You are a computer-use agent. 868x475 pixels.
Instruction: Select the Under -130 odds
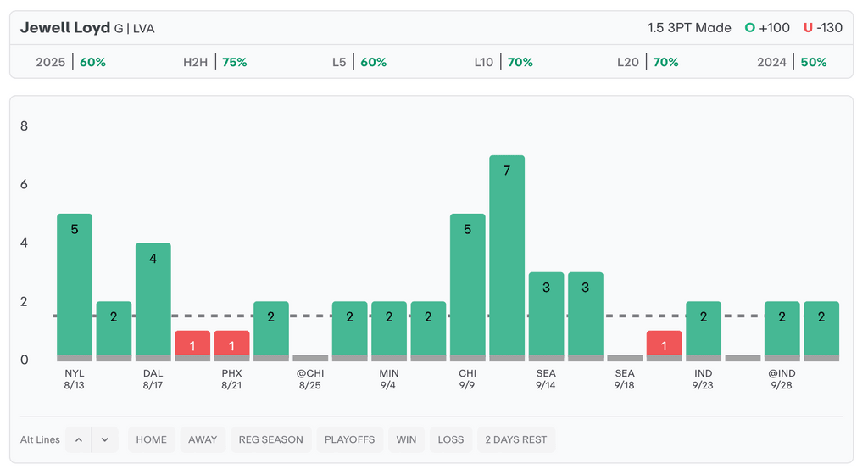pyautogui.click(x=823, y=28)
